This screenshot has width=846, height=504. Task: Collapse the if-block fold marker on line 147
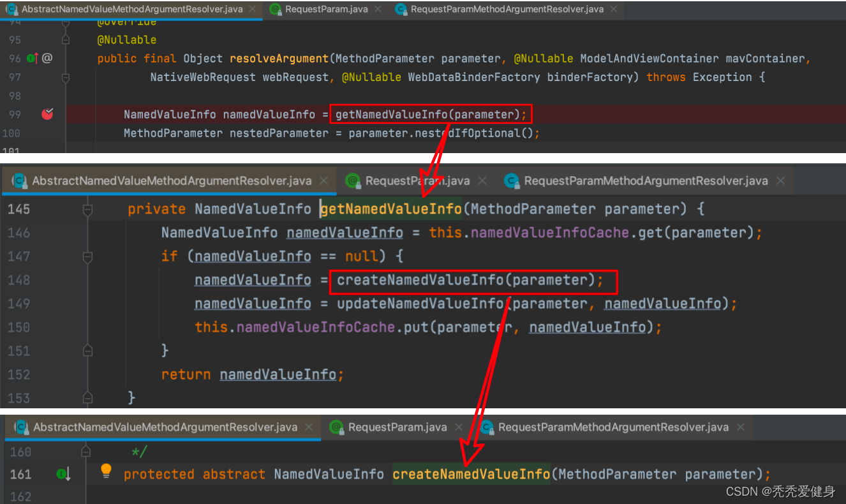click(87, 256)
